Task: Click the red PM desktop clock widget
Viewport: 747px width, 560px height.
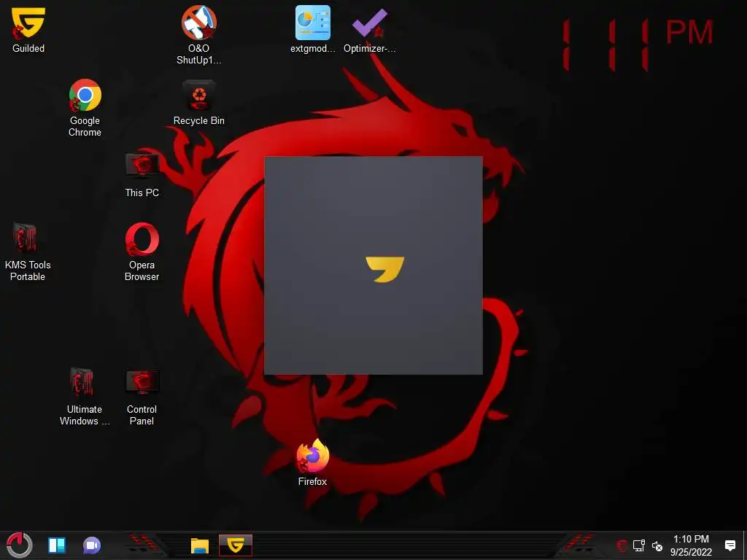Action: coord(638,44)
